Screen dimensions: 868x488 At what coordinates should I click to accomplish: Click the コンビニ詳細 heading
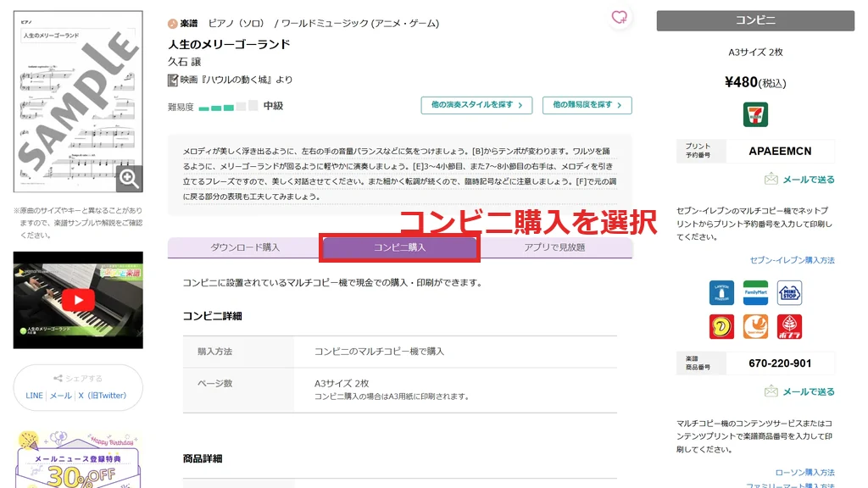tap(213, 316)
